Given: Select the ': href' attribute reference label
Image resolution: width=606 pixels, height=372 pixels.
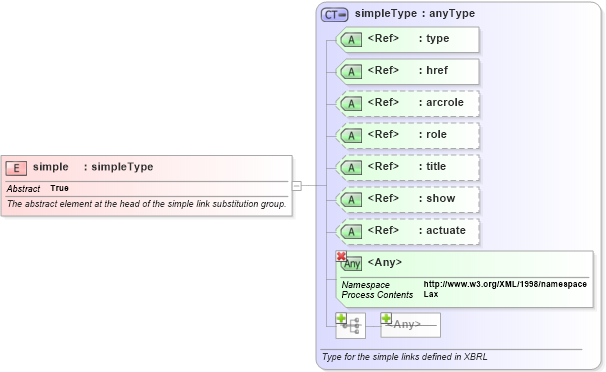Looking at the screenshot, I should [433, 70].
